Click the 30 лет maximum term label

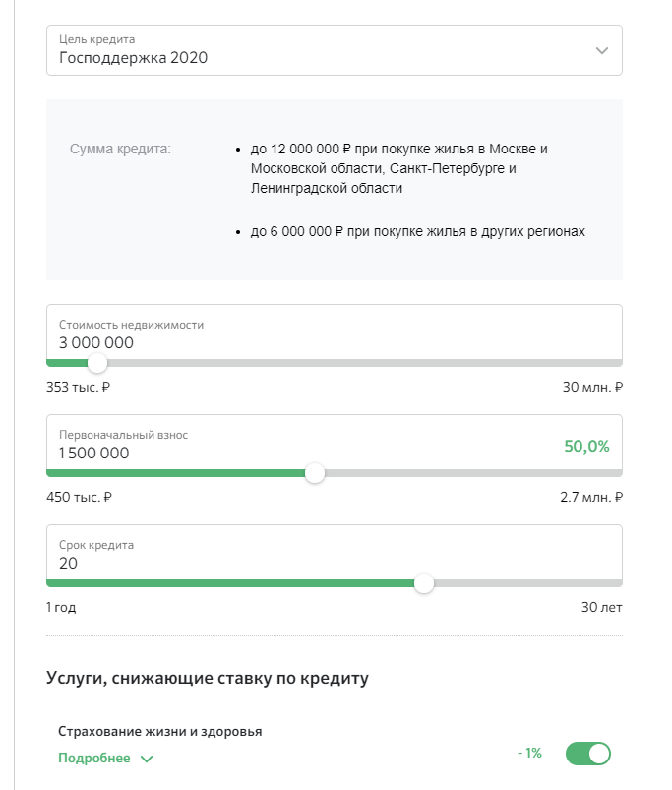point(601,607)
